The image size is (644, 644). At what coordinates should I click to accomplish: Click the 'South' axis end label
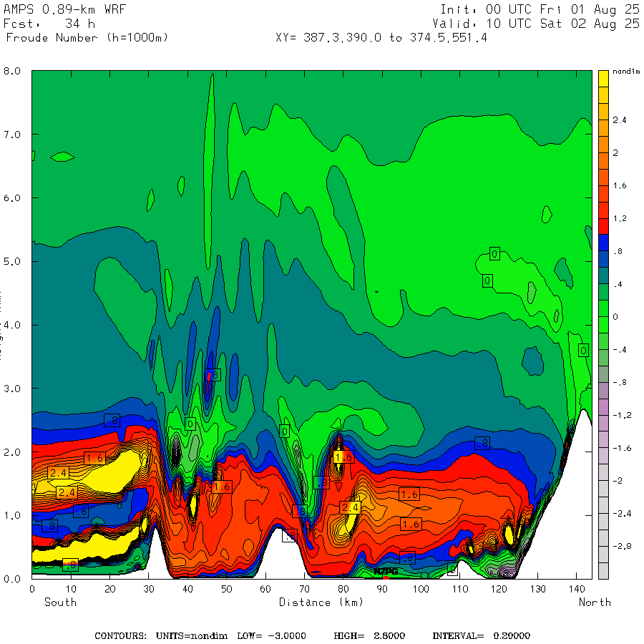click(x=60, y=602)
